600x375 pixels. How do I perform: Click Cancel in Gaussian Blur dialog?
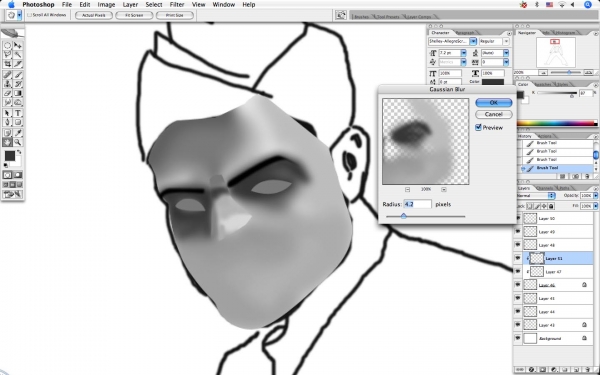(x=494, y=114)
